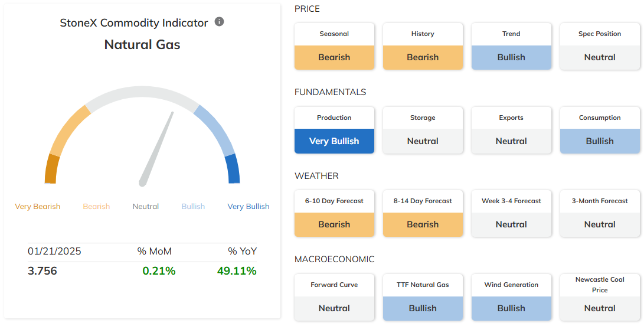Open the Forward Curve Neutral card

pos(334,297)
